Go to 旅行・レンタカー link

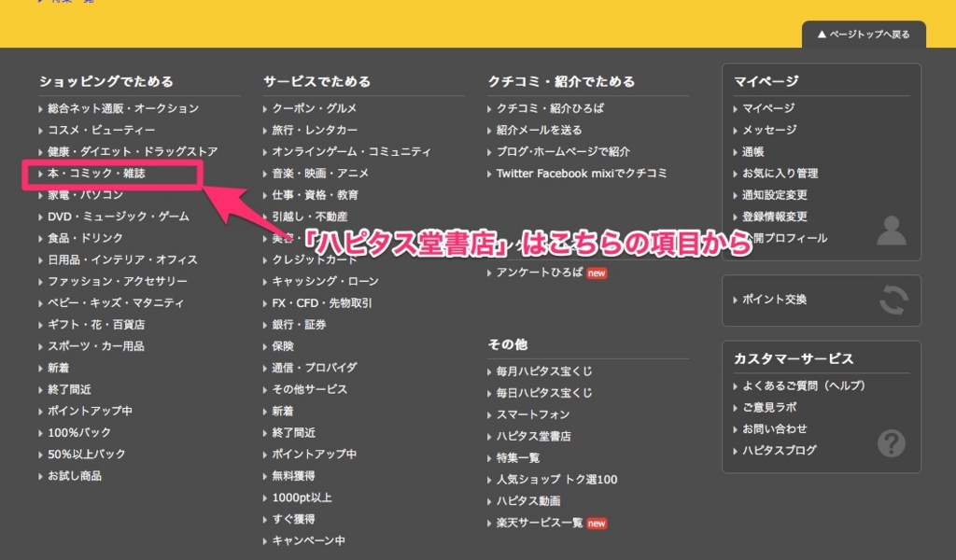(315, 130)
